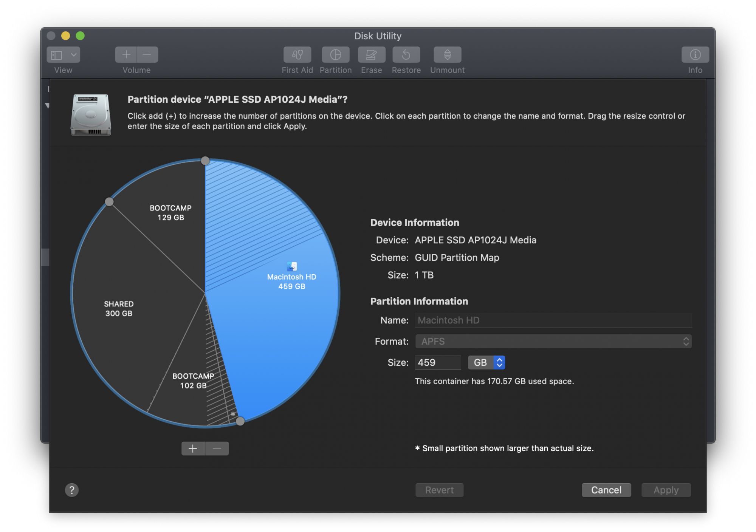Viewport: 756px width, 532px height.
Task: Click the remove Volume minus icon
Action: coord(147,55)
